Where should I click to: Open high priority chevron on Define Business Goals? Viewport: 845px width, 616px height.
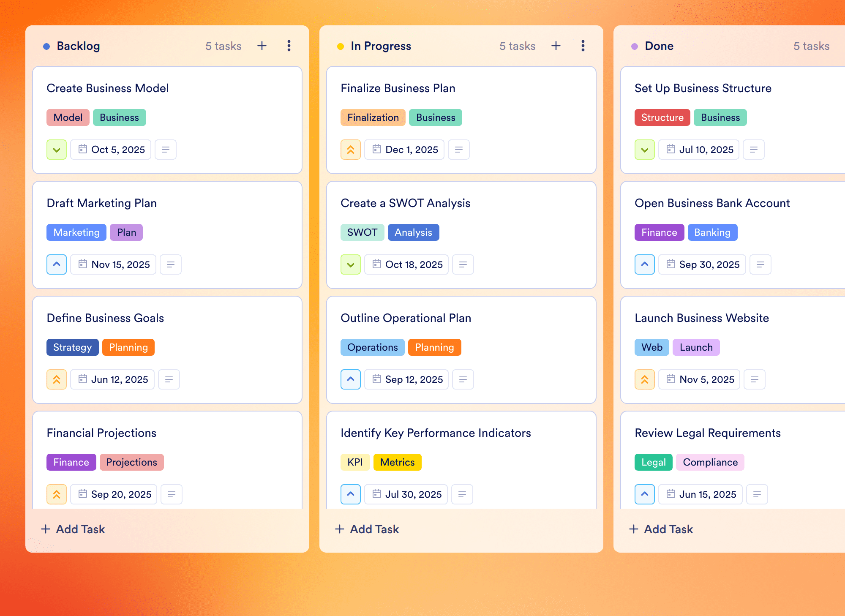tap(57, 379)
